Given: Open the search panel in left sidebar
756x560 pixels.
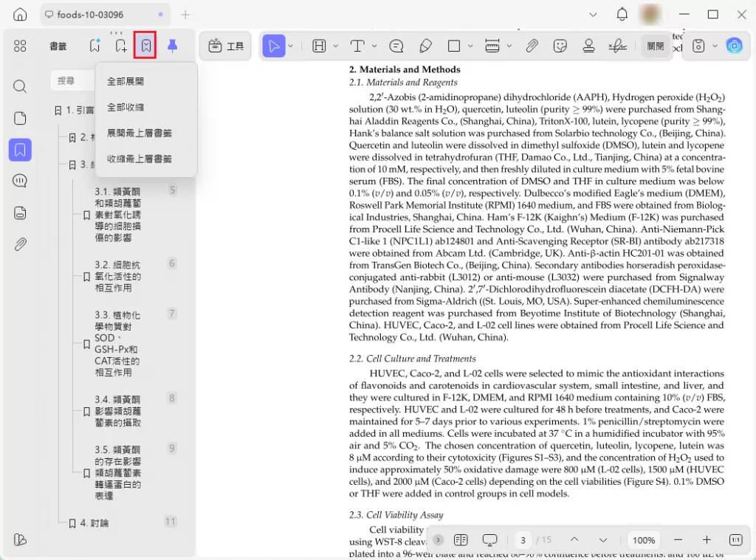Looking at the screenshot, I should tap(20, 86).
